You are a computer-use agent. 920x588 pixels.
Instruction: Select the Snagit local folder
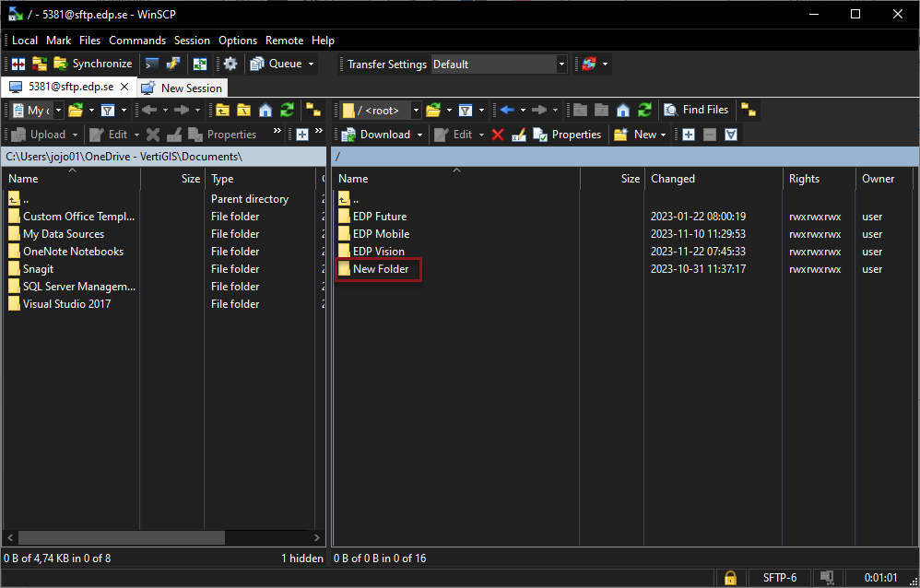(x=38, y=269)
